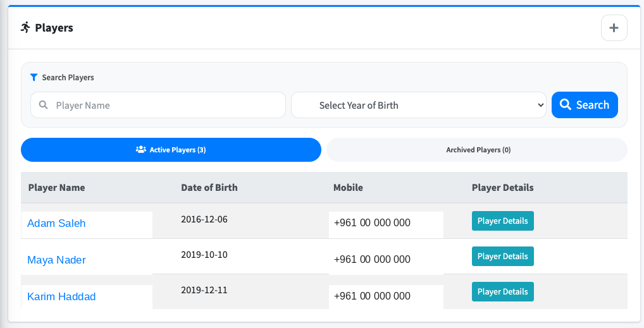Click the running figure icon beside Players
The height and width of the screenshot is (328, 644).
[25, 28]
